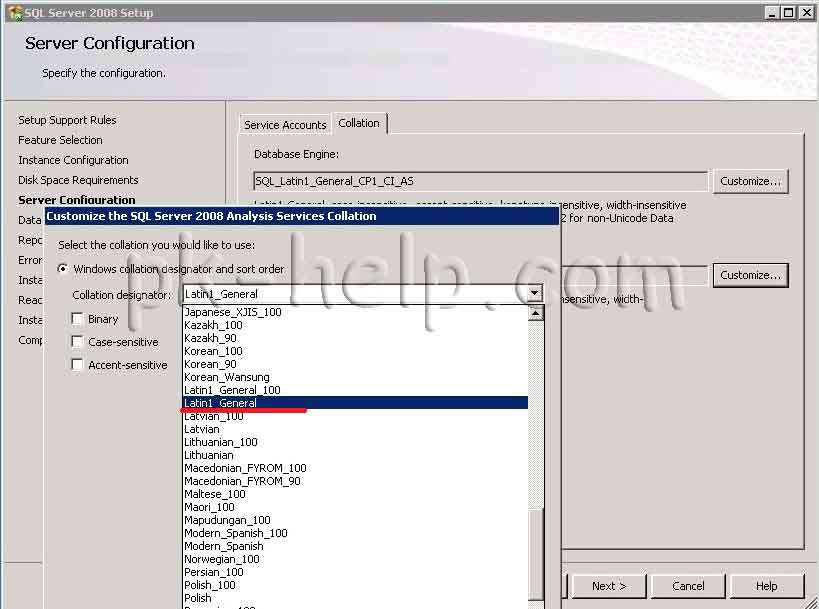
Task: Click the Cancel button
Action: [688, 586]
